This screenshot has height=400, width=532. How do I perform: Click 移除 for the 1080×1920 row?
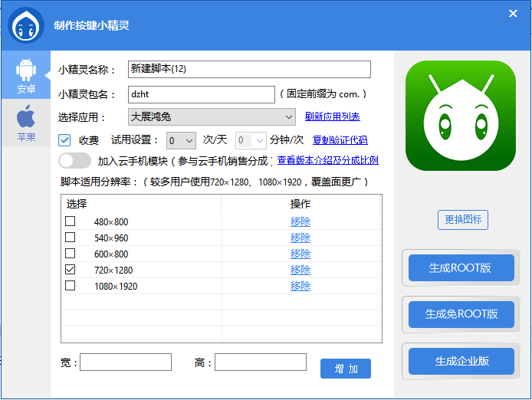300,287
